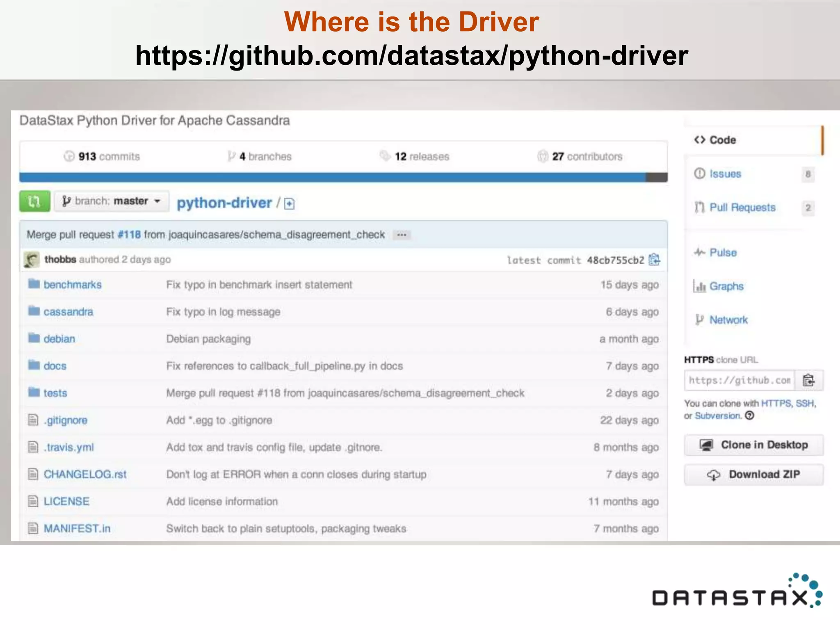
Task: Open the benchmarks folder icon
Action: pyautogui.click(x=34, y=284)
